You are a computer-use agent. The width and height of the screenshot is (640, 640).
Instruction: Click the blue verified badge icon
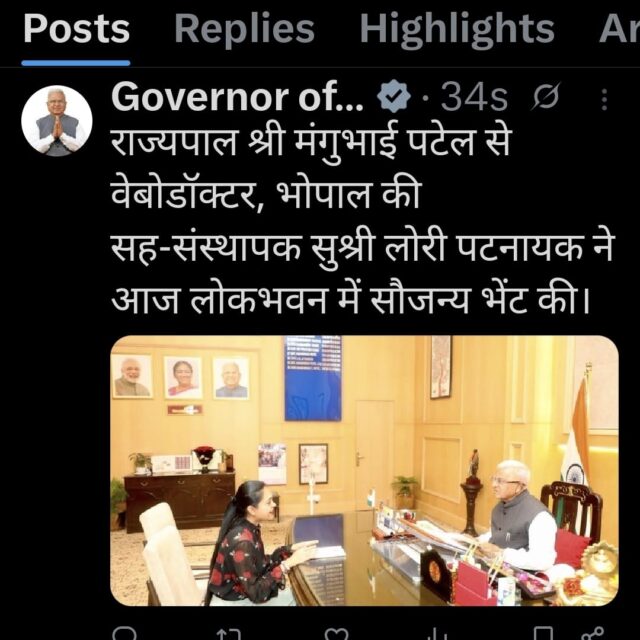pyautogui.click(x=393, y=96)
